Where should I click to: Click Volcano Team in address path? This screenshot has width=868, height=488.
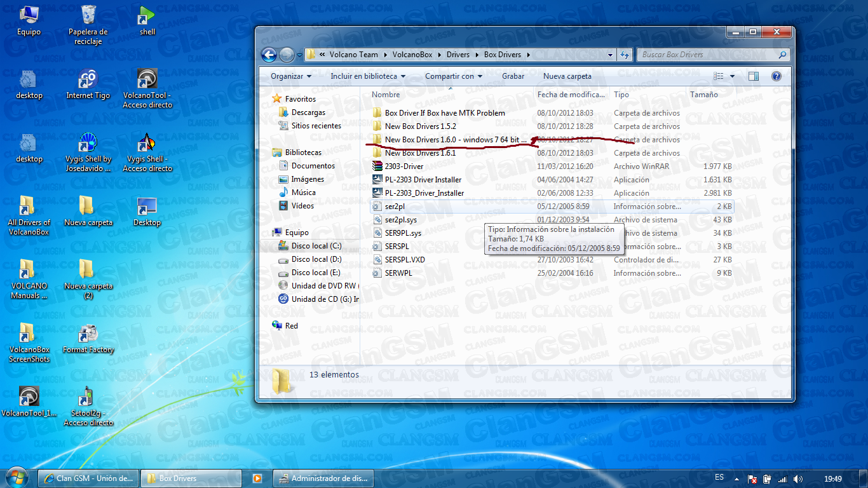tap(353, 55)
